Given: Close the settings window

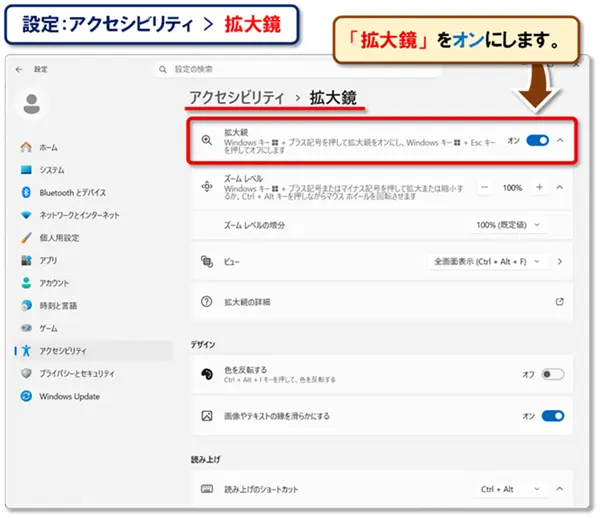Looking at the screenshot, I should tap(576, 65).
